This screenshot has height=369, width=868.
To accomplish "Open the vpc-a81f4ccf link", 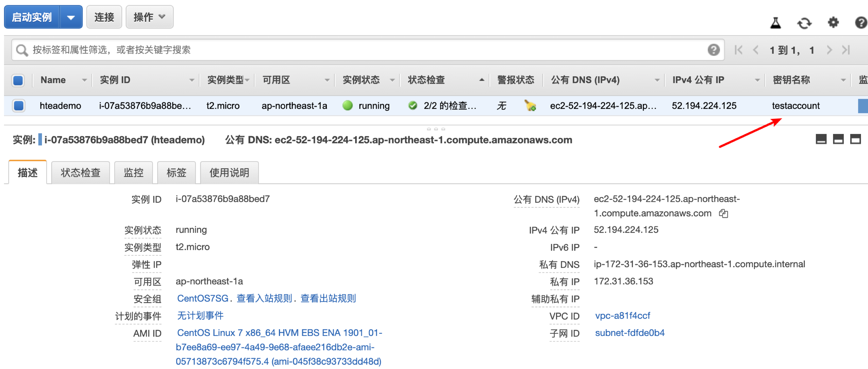I will click(x=622, y=316).
